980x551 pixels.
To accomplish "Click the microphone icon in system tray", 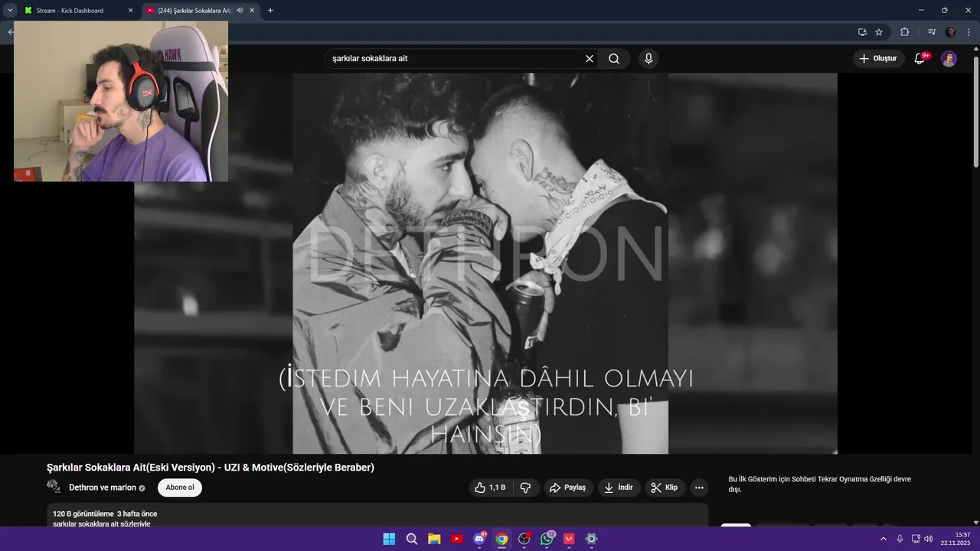I will click(x=900, y=539).
